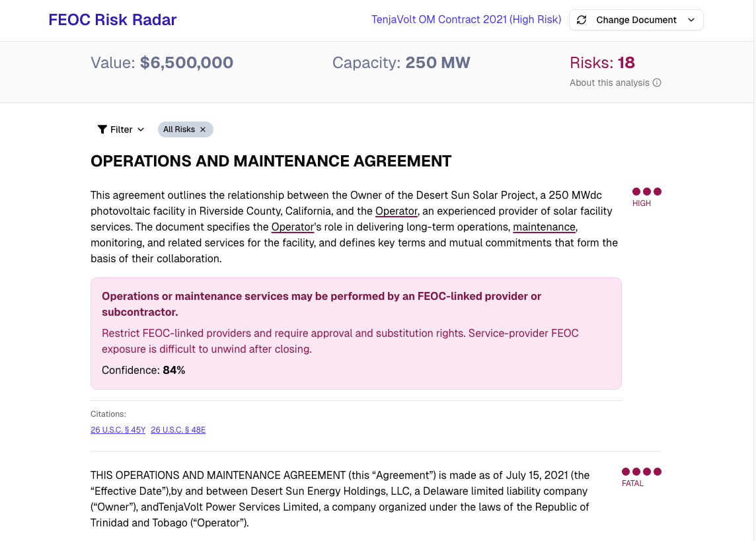This screenshot has width=756, height=541.
Task: Click the filter funnel icon
Action: tap(101, 129)
